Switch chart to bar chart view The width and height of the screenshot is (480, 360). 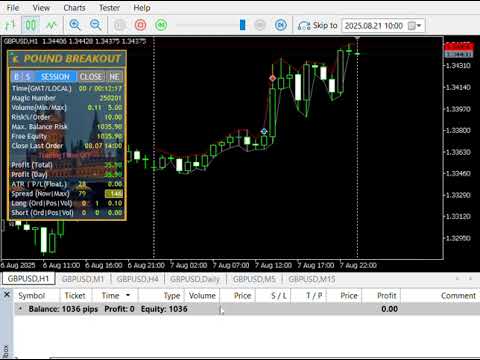[x=10, y=25]
